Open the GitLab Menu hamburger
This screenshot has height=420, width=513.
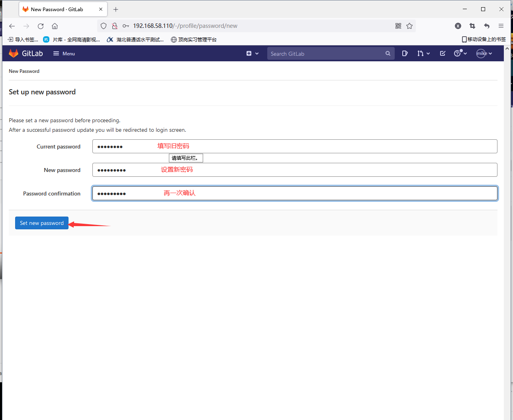[x=64, y=53]
